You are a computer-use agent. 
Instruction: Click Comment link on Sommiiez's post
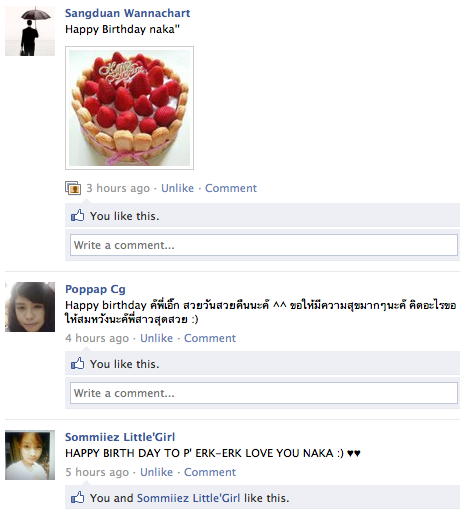[210, 472]
